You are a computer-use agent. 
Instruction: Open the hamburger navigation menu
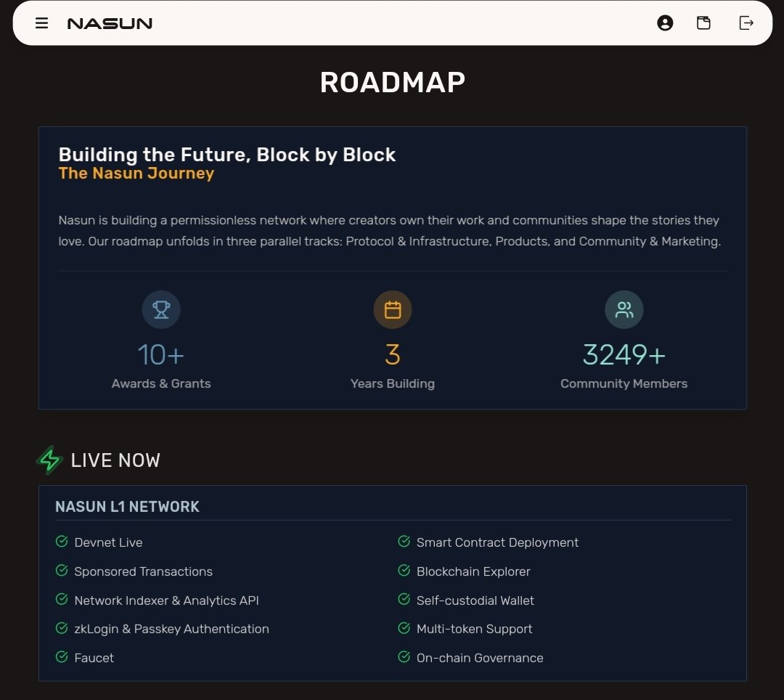(41, 23)
